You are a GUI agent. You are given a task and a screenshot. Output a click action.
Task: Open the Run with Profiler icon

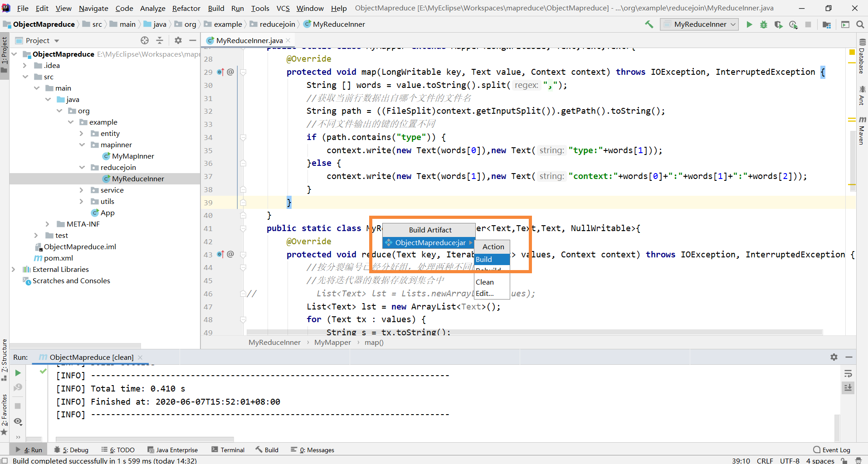coord(793,24)
